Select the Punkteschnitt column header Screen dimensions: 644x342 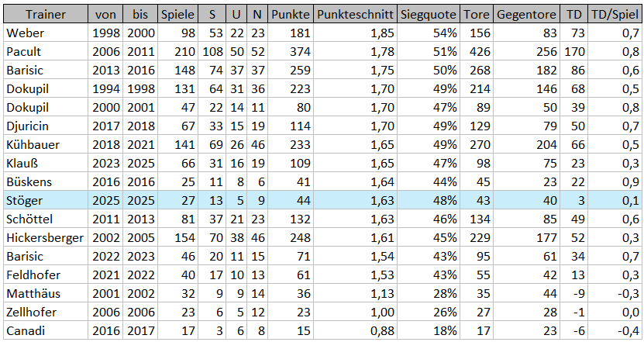coord(357,15)
